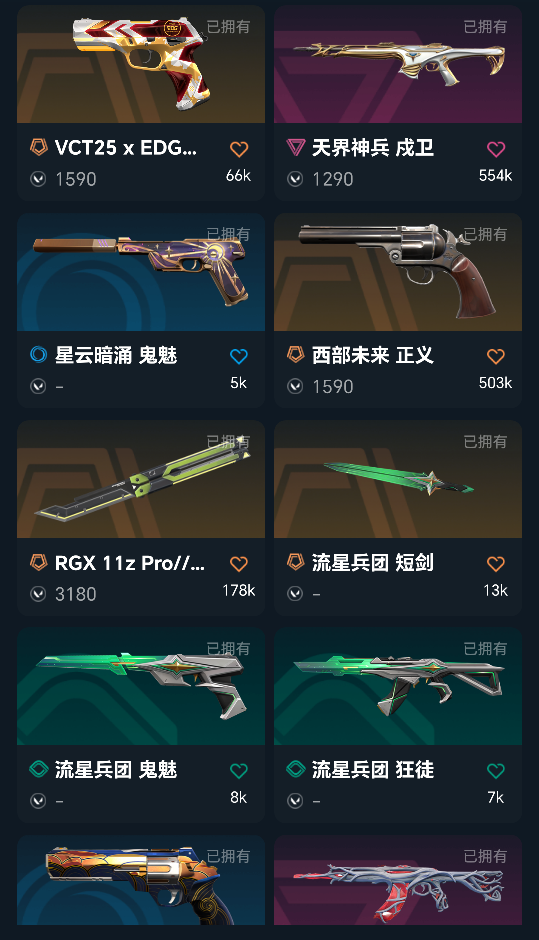539x940 pixels.
Task: Open the red-and-silver rifle skin card
Action: [398, 880]
